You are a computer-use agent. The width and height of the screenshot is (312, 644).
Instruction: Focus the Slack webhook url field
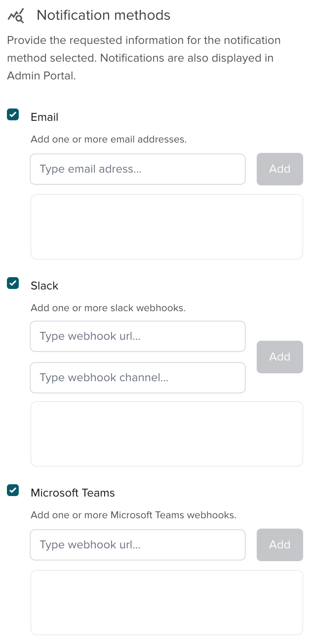coord(138,336)
